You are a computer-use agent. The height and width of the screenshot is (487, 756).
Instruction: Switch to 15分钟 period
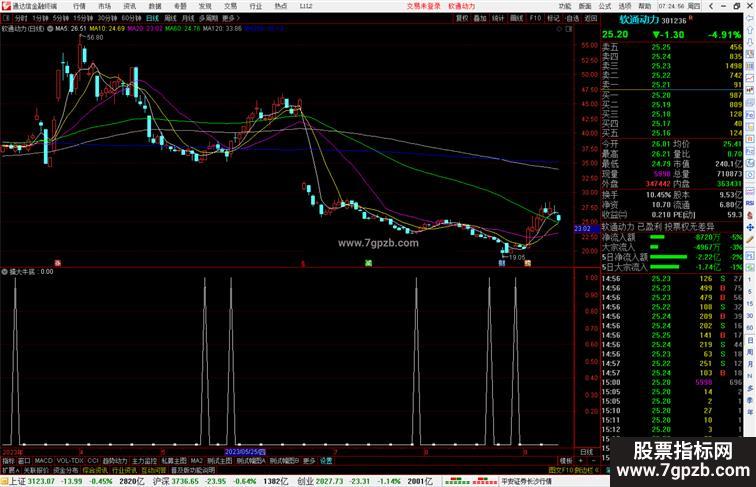pyautogui.click(x=83, y=18)
